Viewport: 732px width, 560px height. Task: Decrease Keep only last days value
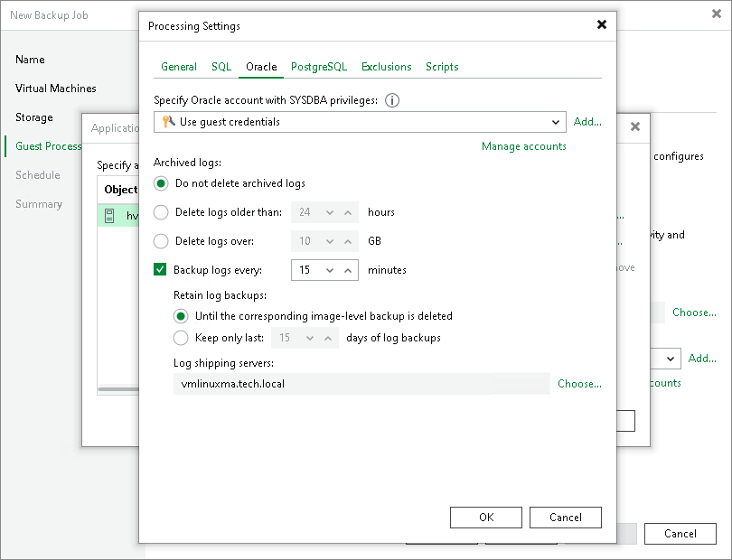[309, 339]
